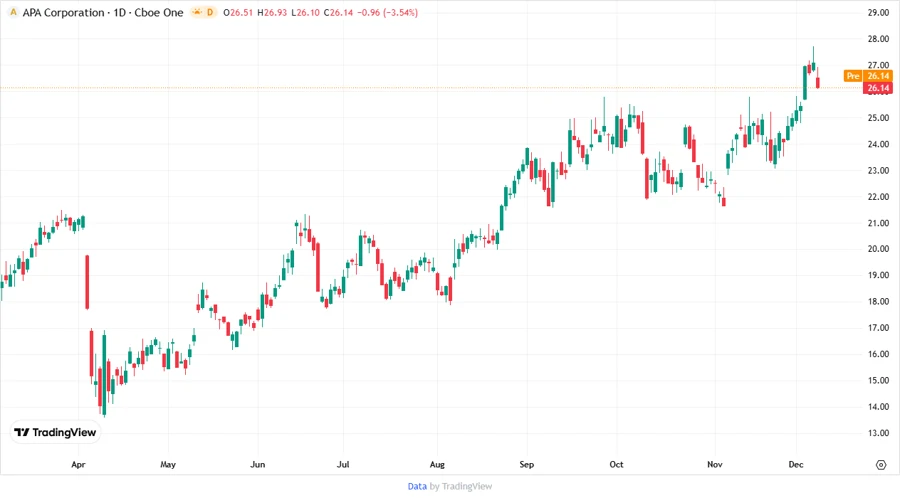The image size is (900, 498).
Task: Click the 25.00 price axis label
Action: (878, 118)
